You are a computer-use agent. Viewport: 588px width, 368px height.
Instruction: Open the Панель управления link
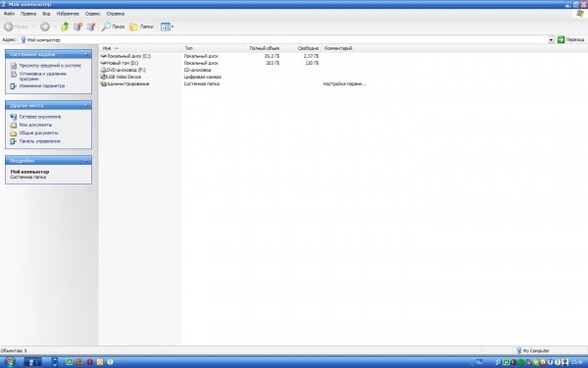click(39, 141)
